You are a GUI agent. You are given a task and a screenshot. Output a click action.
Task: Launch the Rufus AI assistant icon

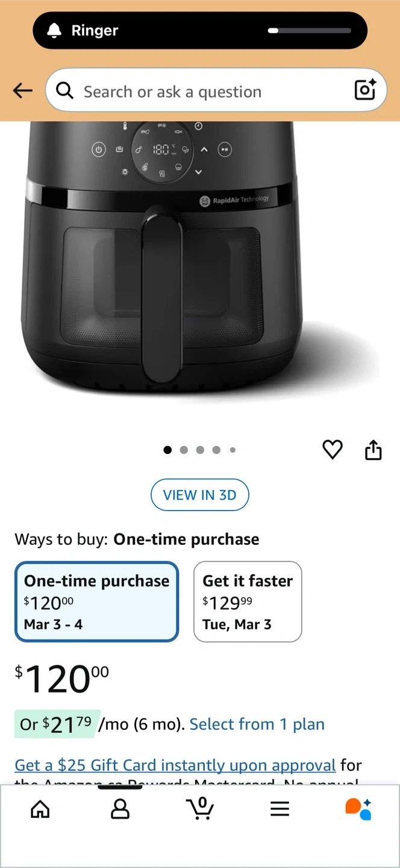pyautogui.click(x=358, y=809)
